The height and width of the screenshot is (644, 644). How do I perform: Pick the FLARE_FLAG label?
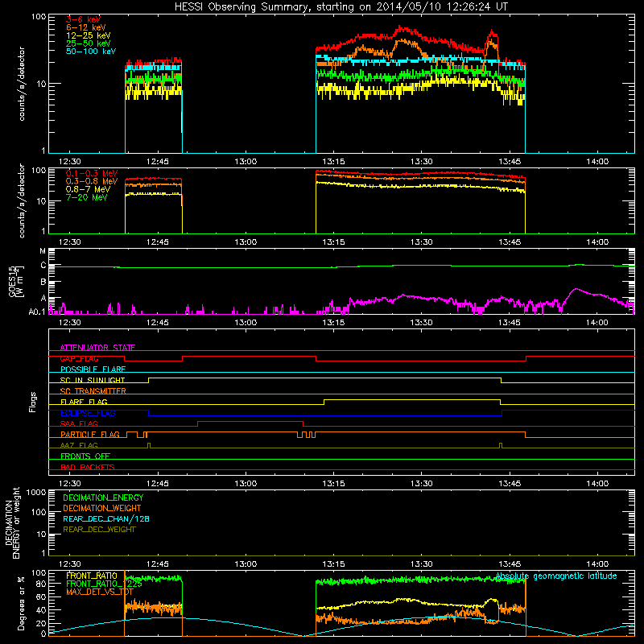click(x=84, y=402)
